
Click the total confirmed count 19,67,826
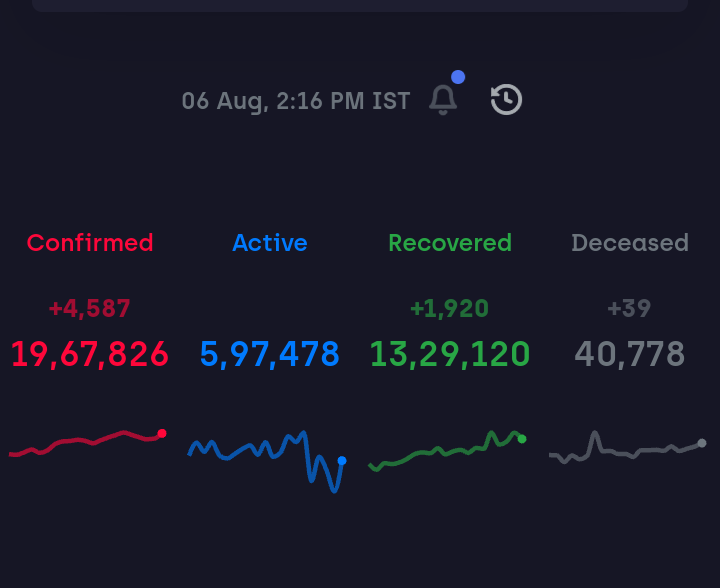(x=90, y=354)
